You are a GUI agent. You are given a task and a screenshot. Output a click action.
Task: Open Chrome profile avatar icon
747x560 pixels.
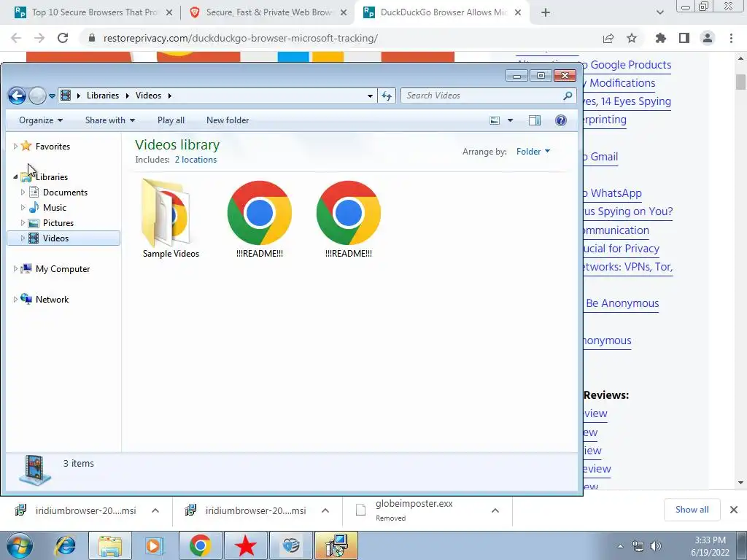pyautogui.click(x=708, y=38)
